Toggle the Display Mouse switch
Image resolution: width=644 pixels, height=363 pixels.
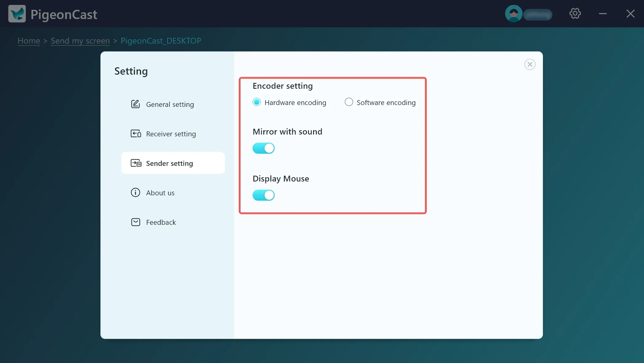pos(264,195)
